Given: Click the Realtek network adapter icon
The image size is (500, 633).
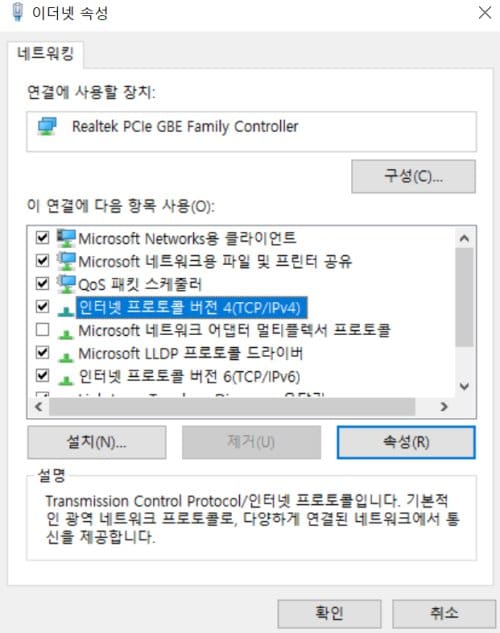Looking at the screenshot, I should point(47,126).
